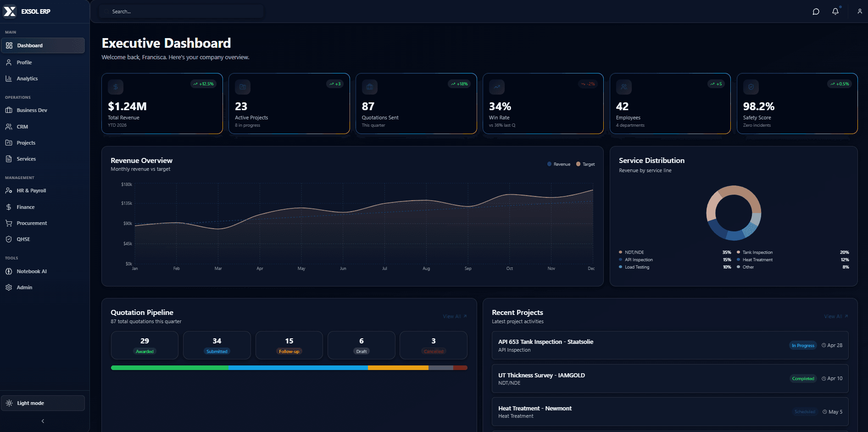Collapse the sidebar with the chevron
The image size is (868, 432).
click(43, 421)
